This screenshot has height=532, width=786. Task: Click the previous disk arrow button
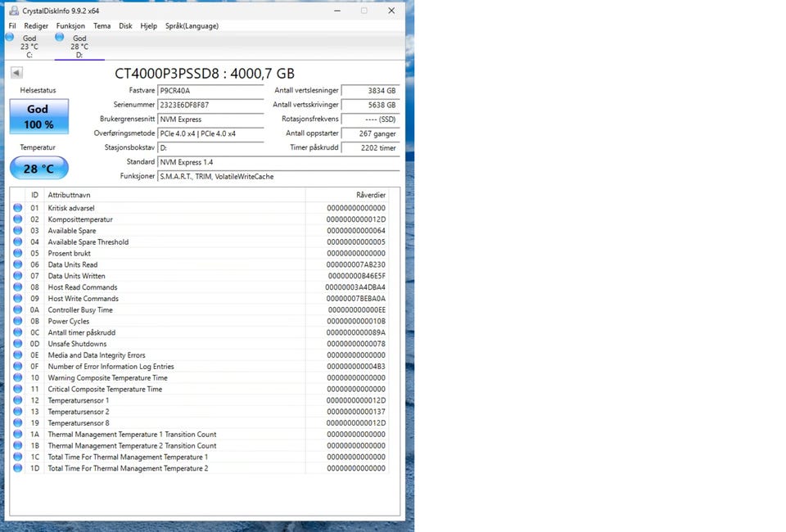pos(16,73)
